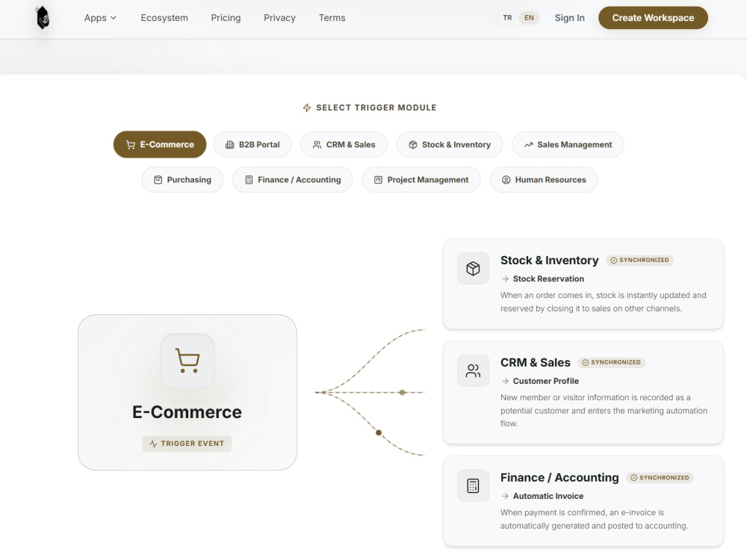The height and width of the screenshot is (560, 747).
Task: Click the Sign In link
Action: point(569,18)
